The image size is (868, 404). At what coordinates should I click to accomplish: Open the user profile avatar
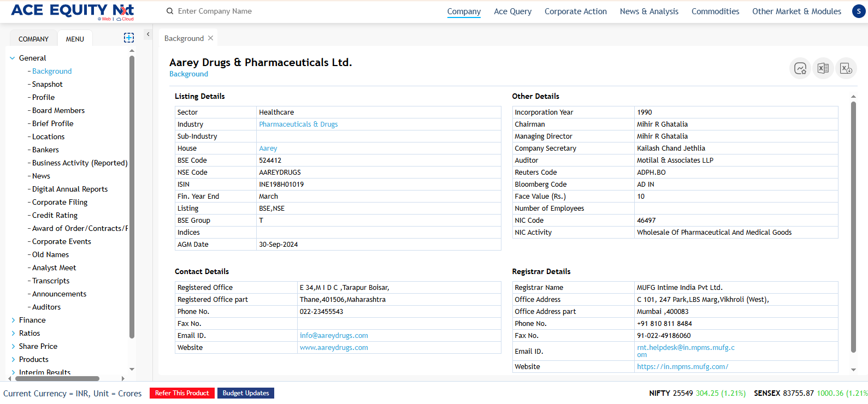[859, 11]
